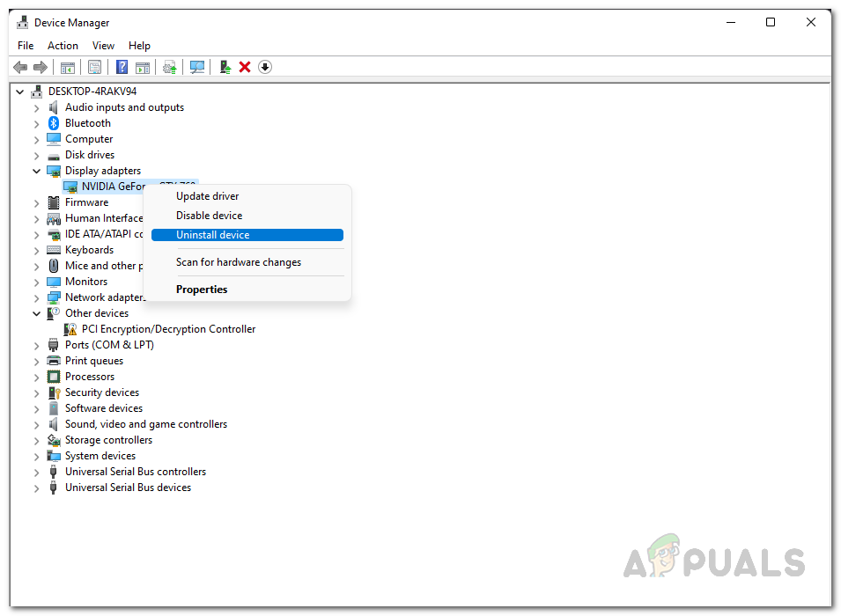Image resolution: width=841 pixels, height=616 pixels.
Task: Click the Keyboards category icon
Action: point(54,250)
